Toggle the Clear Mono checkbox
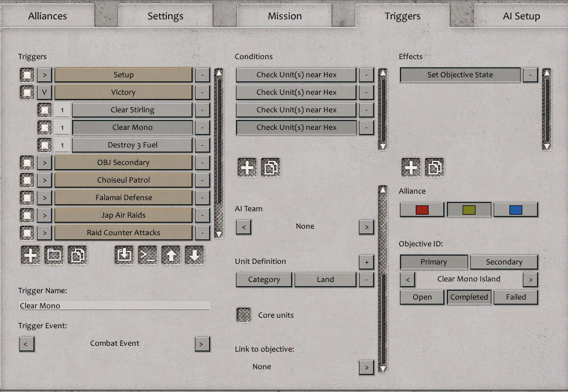568x392 pixels. [45, 128]
